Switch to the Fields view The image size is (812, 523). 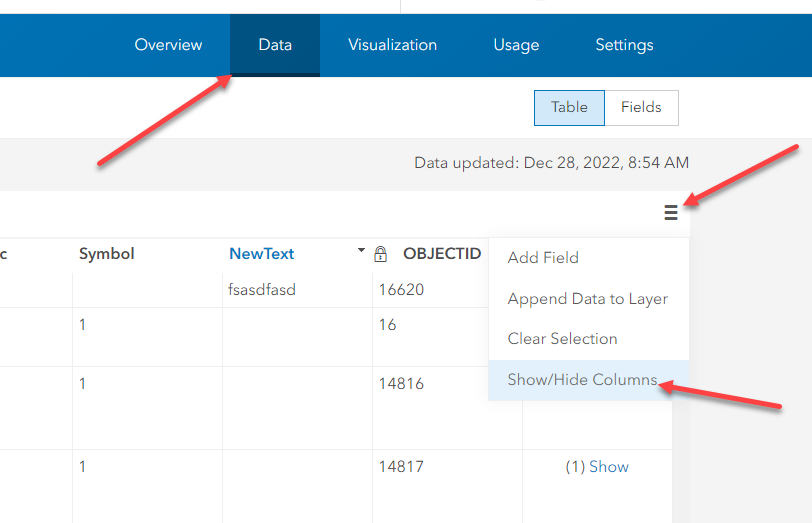point(641,108)
